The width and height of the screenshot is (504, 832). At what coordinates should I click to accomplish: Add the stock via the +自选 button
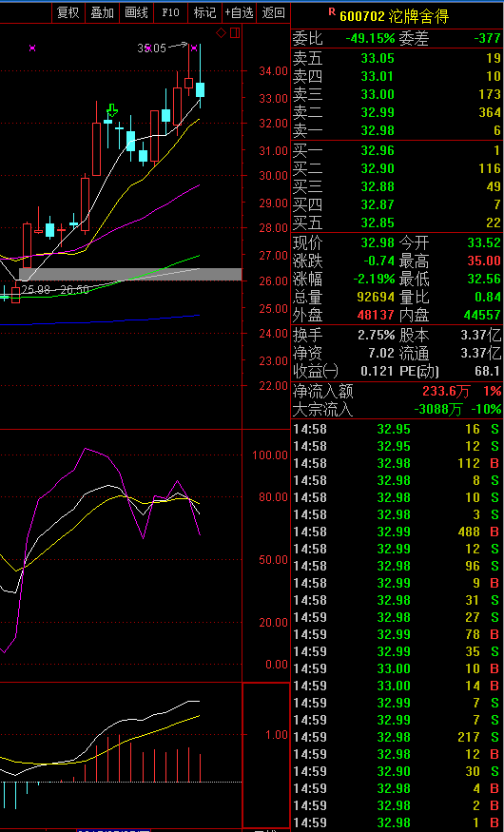click(x=239, y=12)
